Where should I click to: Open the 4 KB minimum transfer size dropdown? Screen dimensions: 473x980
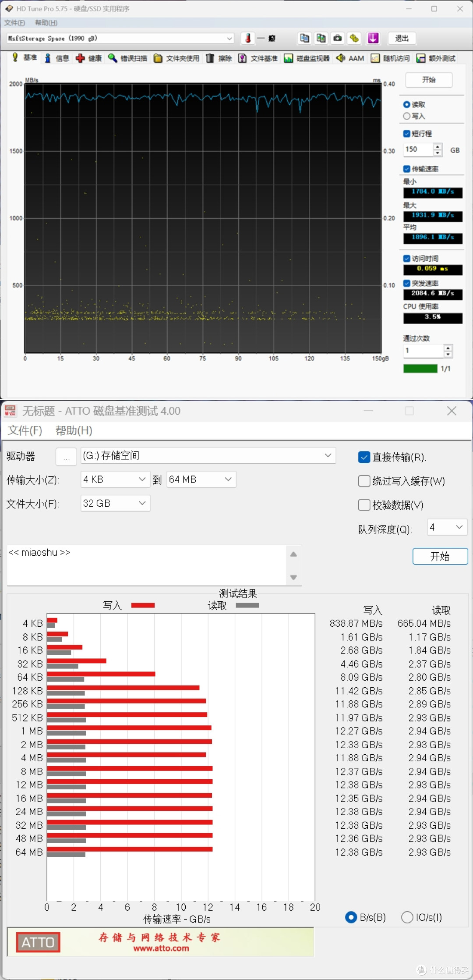pos(116,479)
